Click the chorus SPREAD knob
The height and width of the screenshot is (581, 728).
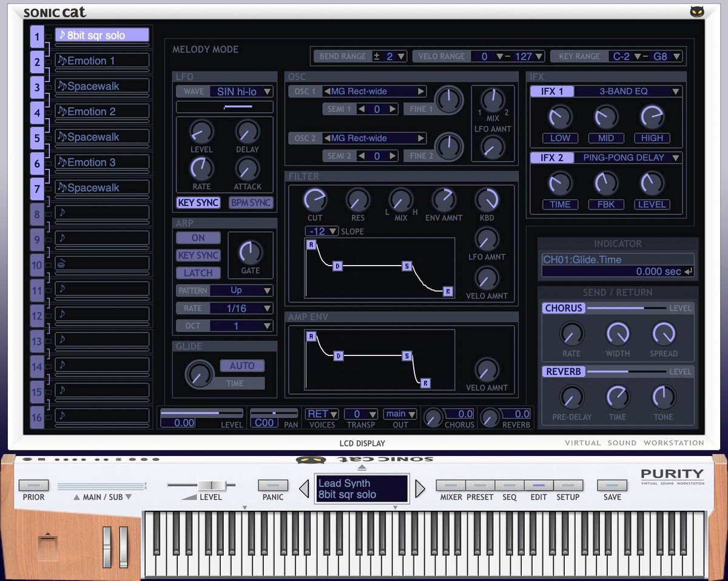pos(664,334)
